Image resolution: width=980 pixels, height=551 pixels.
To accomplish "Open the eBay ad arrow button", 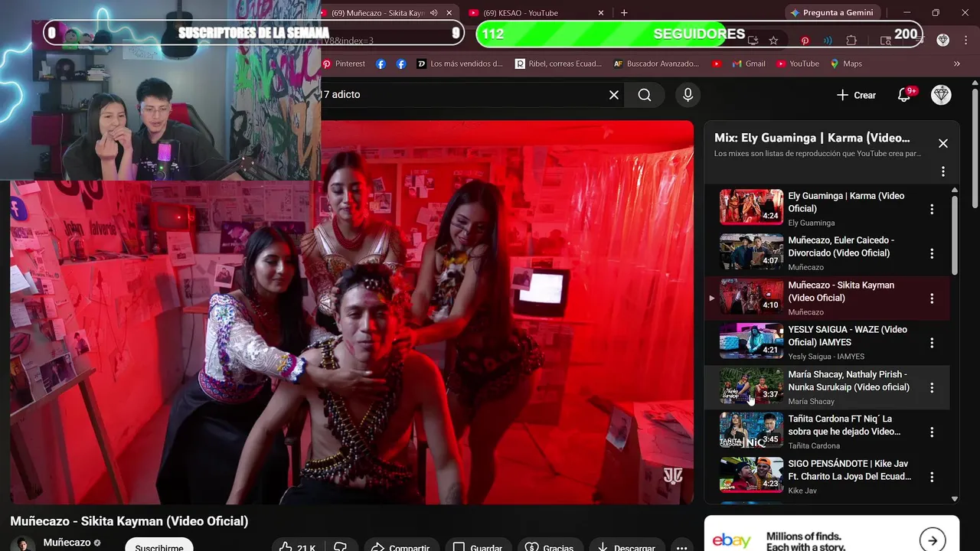I will [933, 540].
